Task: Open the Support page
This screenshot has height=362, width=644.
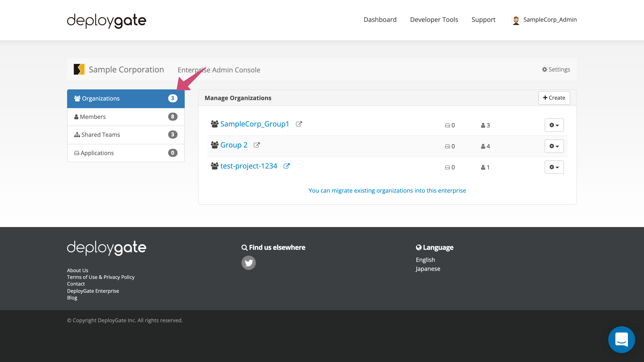Action: pos(483,20)
